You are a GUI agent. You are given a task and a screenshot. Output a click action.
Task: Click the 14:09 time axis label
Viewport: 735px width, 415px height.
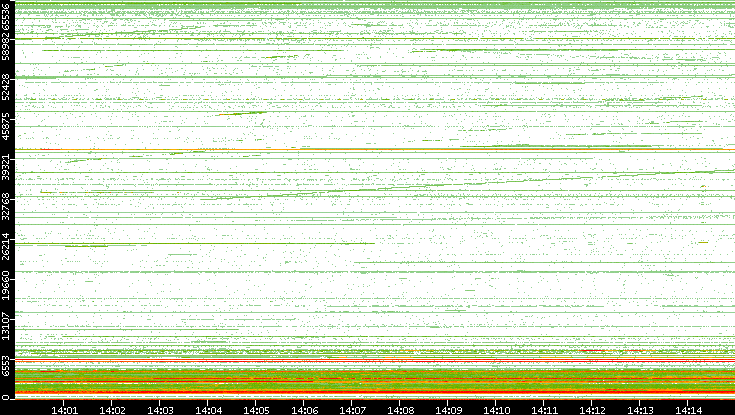tap(448, 409)
